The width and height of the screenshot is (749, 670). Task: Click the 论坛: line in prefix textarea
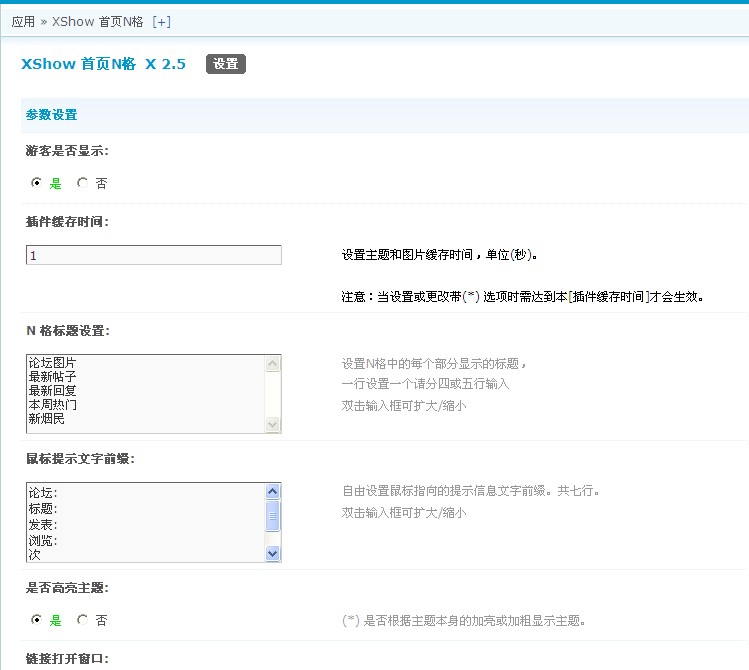pos(43,492)
